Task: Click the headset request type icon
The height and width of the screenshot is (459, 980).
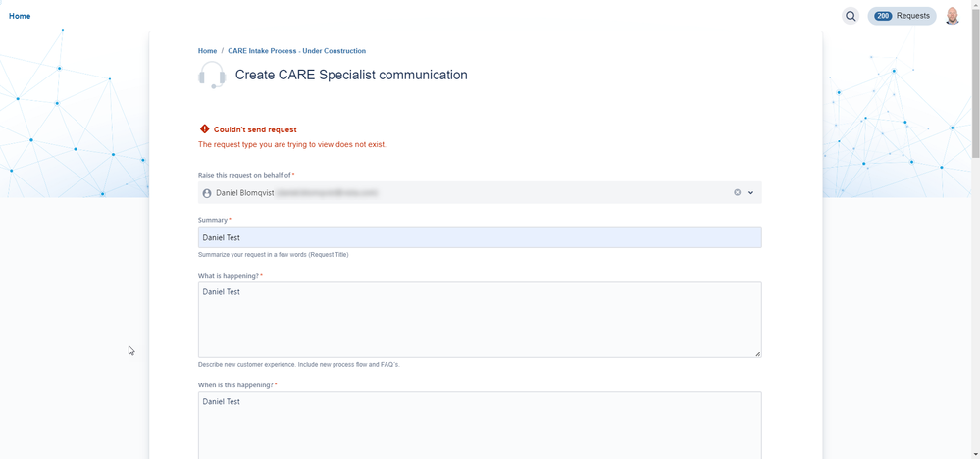Action: [212, 76]
